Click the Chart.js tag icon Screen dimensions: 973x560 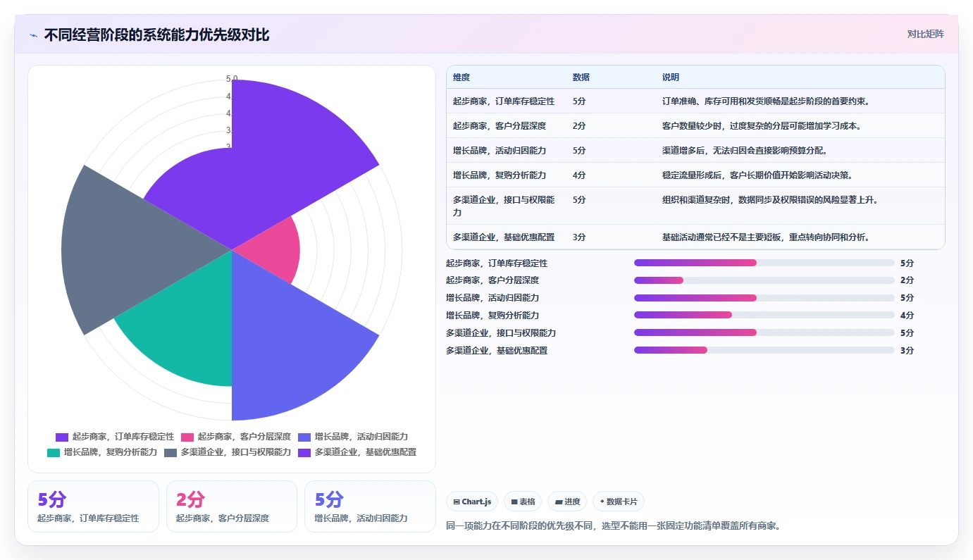coord(457,502)
